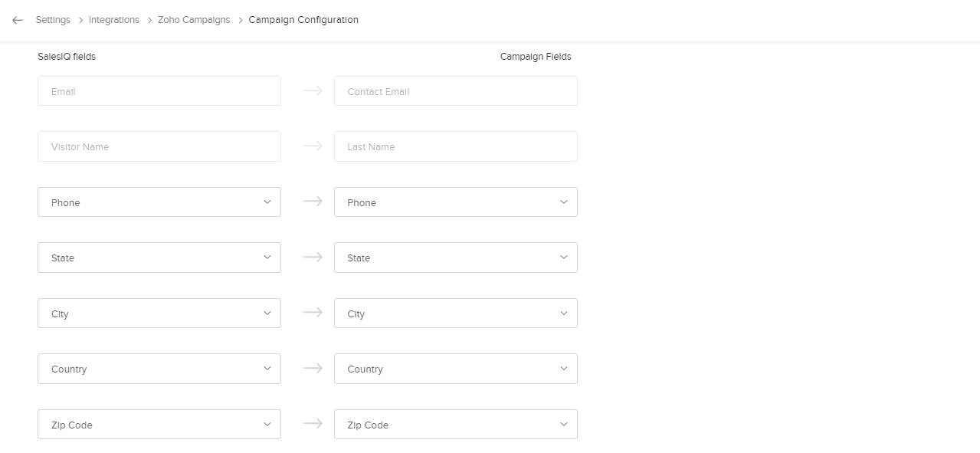This screenshot has width=980, height=453.
Task: Select the Visitor Name field
Action: [159, 146]
